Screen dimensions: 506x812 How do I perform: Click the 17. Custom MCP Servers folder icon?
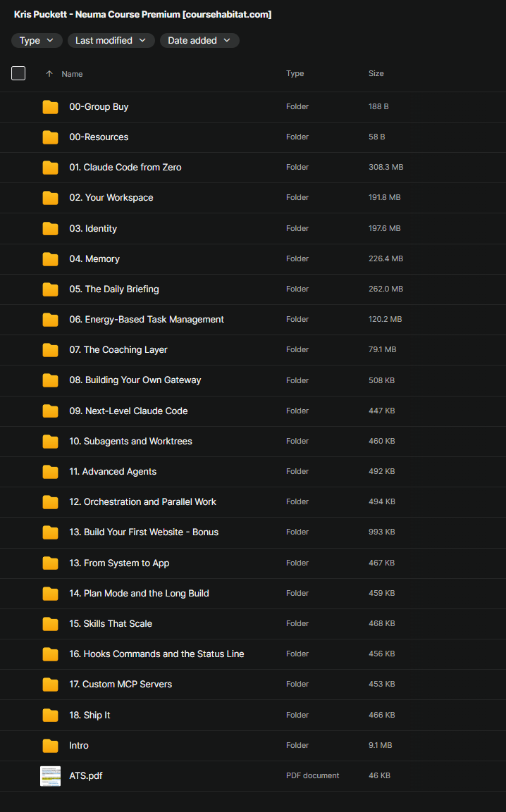point(50,684)
